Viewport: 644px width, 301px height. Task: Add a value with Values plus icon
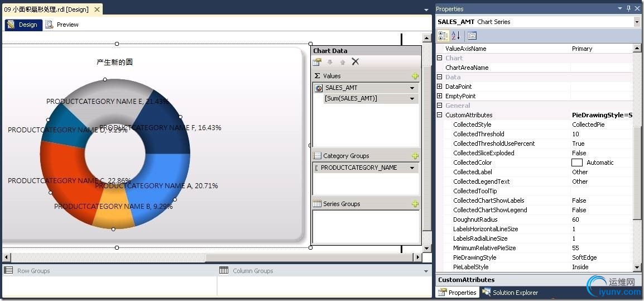point(415,76)
